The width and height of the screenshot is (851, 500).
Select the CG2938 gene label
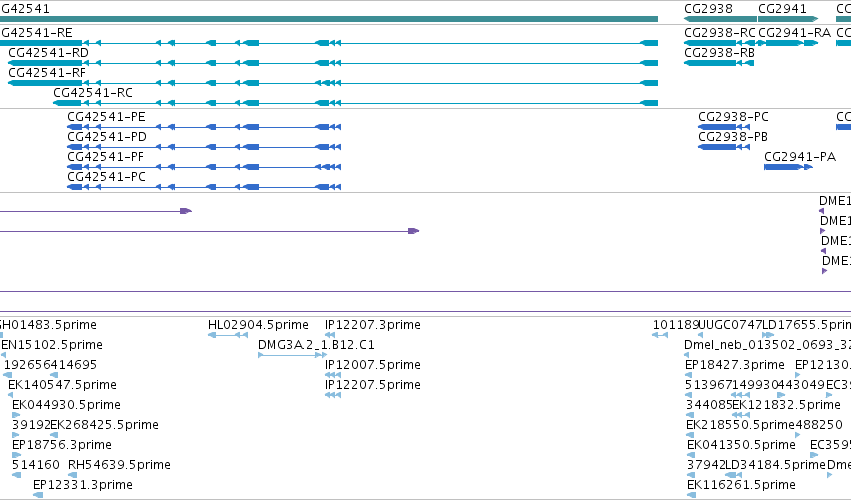point(708,9)
